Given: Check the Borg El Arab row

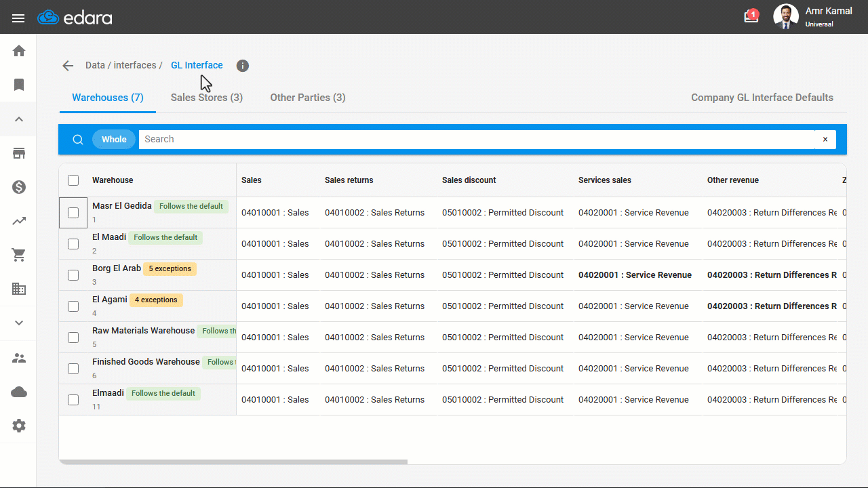Looking at the screenshot, I should click(x=73, y=275).
